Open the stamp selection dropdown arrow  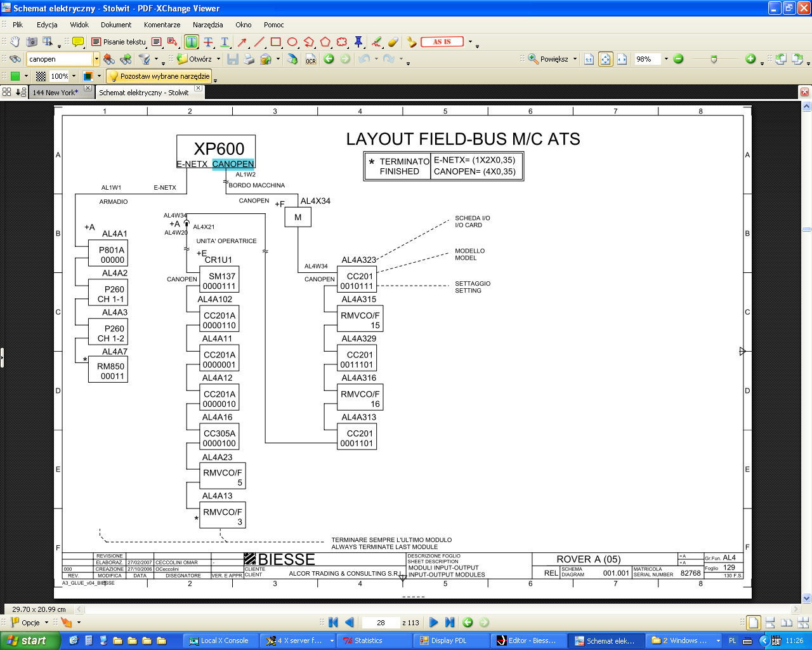pos(470,42)
